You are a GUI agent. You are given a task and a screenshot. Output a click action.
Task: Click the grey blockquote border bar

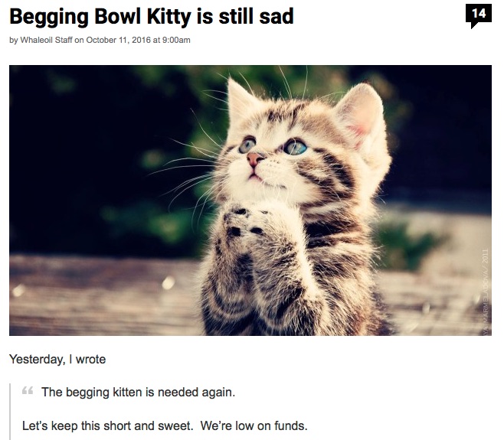point(10,412)
